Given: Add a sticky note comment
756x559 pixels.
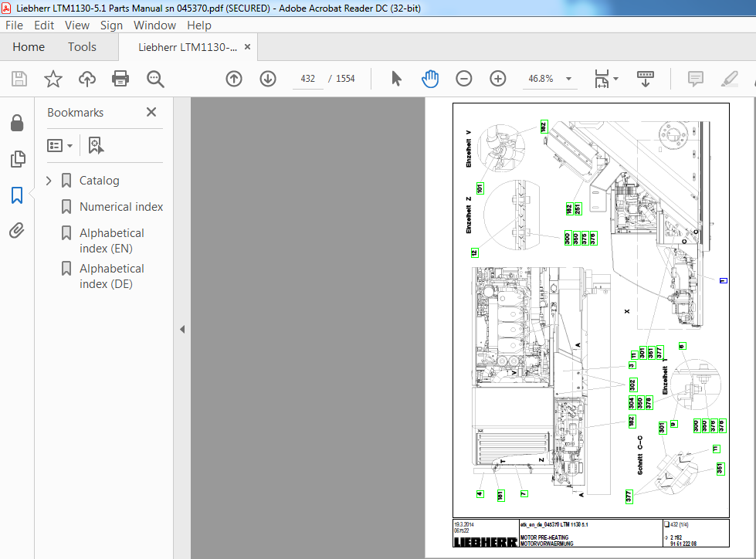Looking at the screenshot, I should [x=695, y=79].
